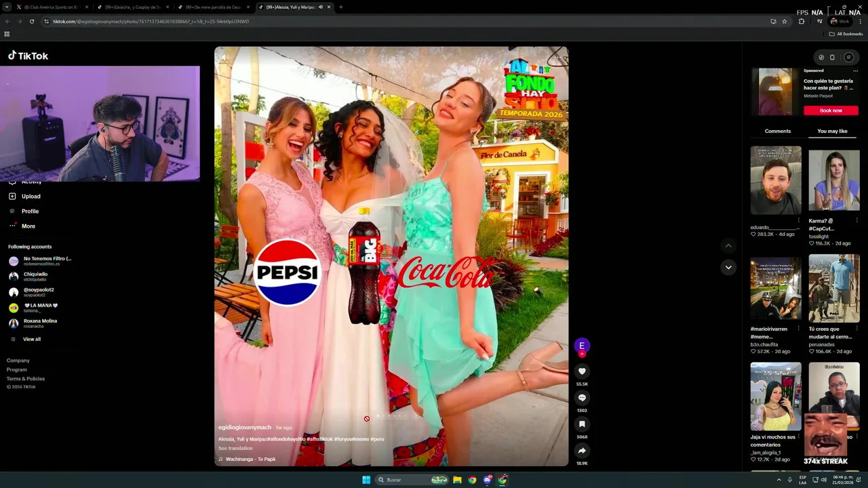Open the sponsored ad three-dot menu

click(855, 71)
